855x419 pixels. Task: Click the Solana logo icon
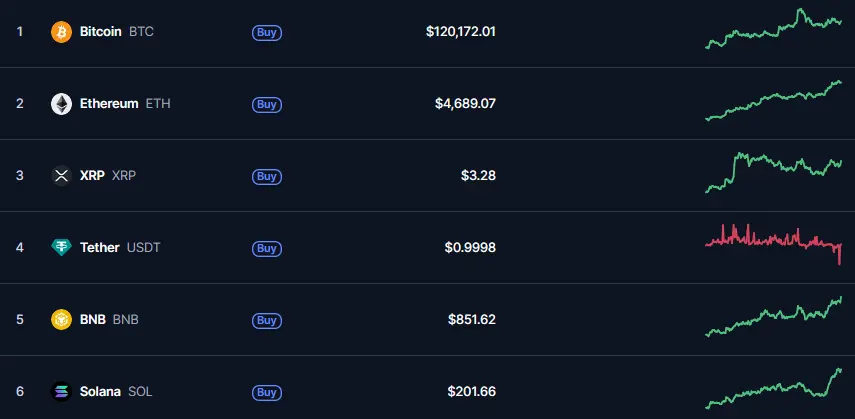pos(61,392)
